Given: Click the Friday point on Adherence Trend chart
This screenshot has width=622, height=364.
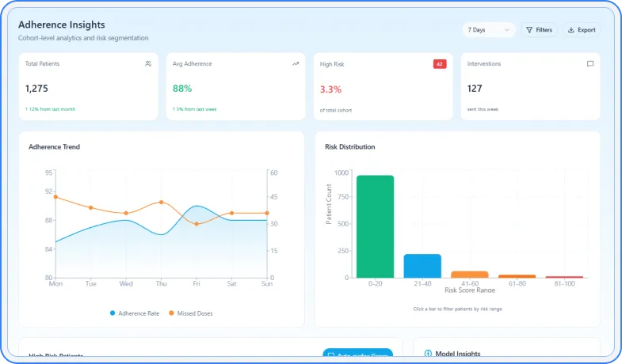Looking at the screenshot, I should pyautogui.click(x=196, y=207).
